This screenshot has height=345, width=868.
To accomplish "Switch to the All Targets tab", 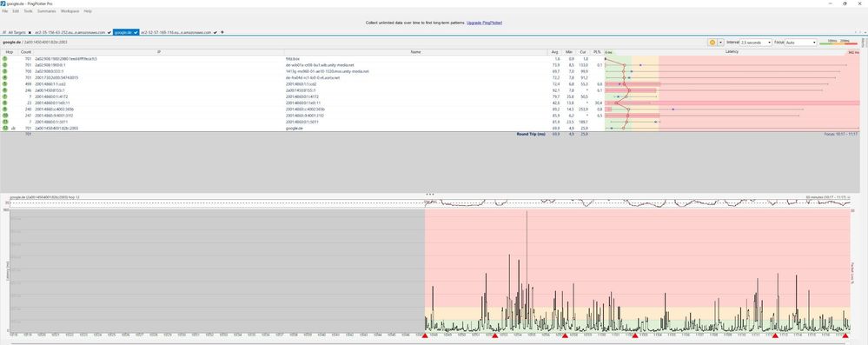I will [x=17, y=32].
